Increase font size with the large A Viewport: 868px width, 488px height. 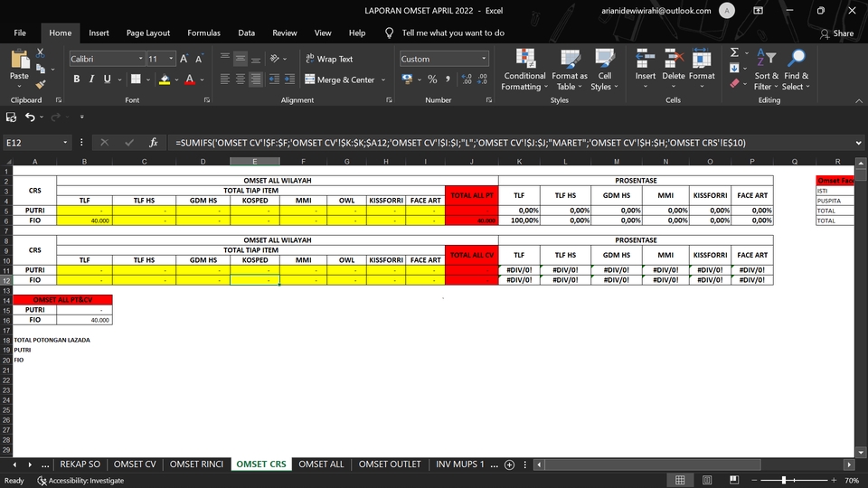[x=184, y=59]
